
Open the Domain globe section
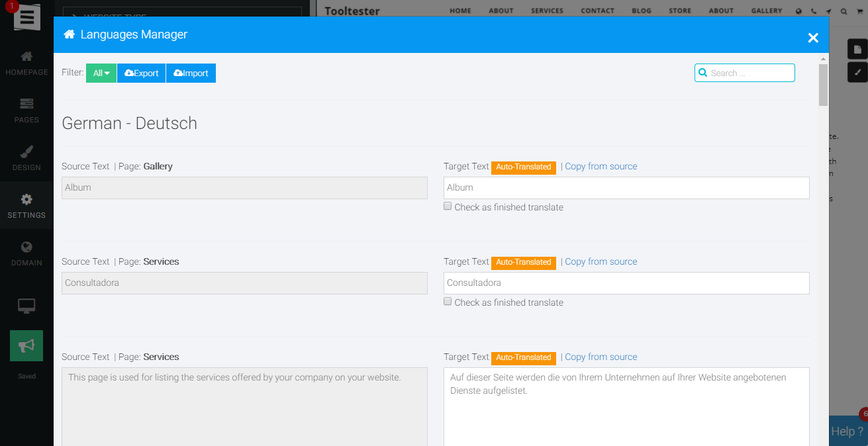pos(26,254)
